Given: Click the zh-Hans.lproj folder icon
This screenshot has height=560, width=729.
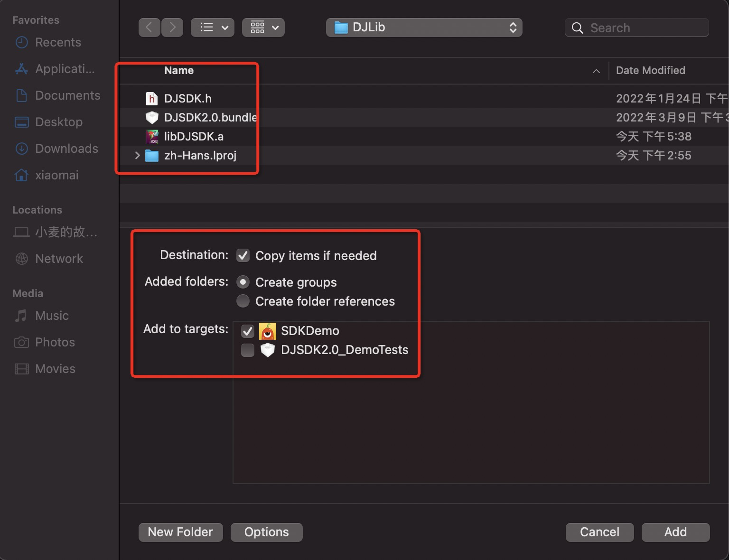Looking at the screenshot, I should point(152,155).
